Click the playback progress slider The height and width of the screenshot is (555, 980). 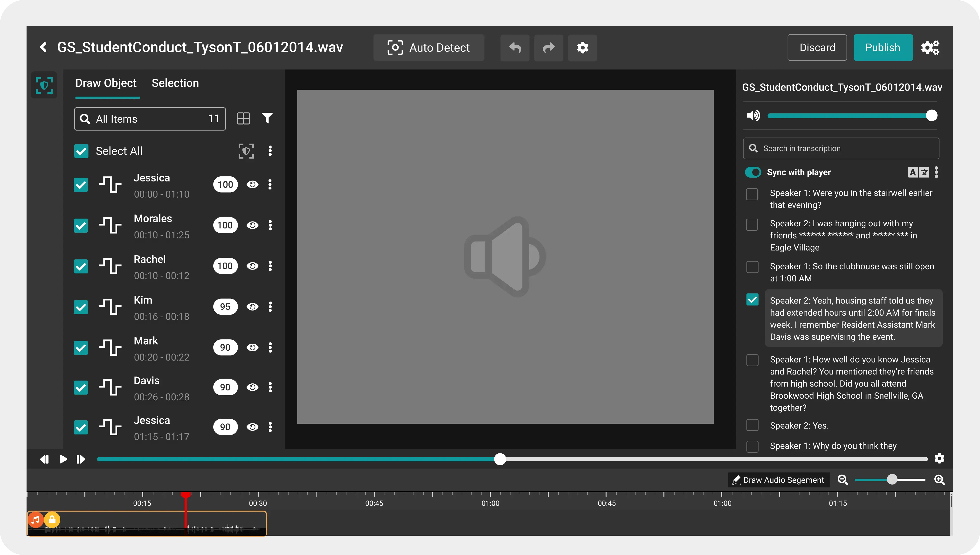[x=512, y=459]
